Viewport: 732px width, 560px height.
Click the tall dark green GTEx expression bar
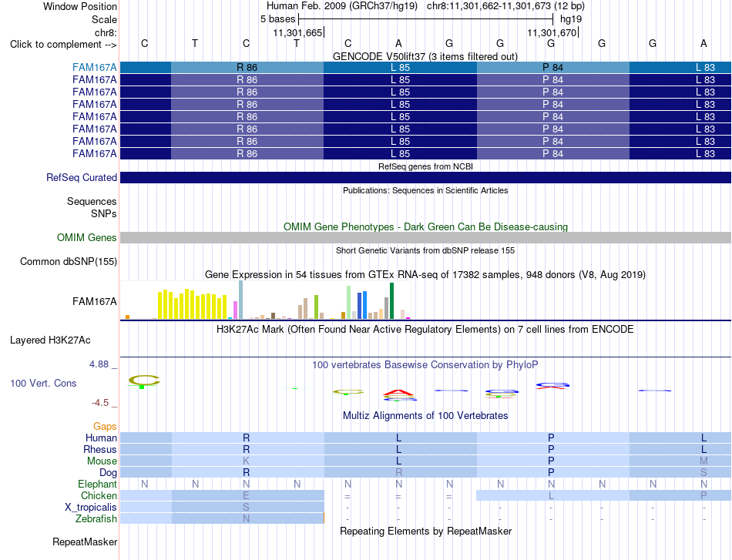391,301
